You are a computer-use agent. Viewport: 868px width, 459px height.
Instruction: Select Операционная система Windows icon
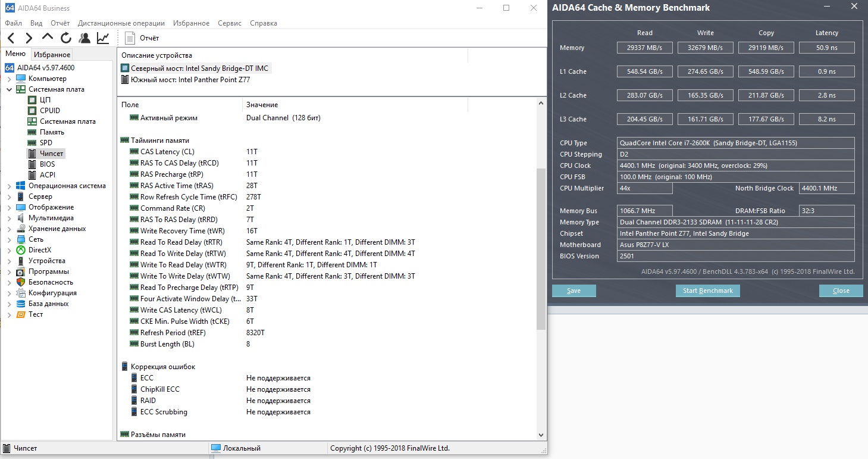[x=21, y=186]
